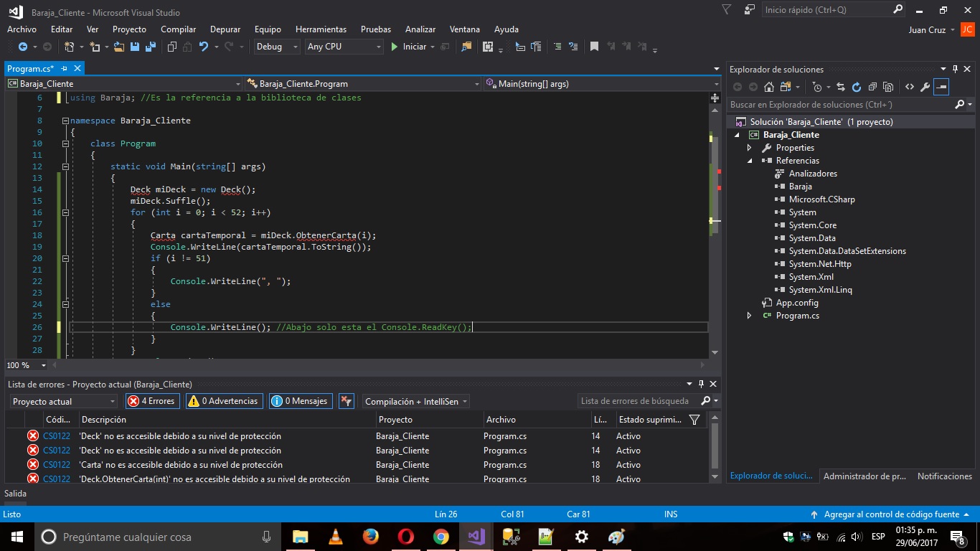
Task: Open Google Chrome from the taskbar
Action: (440, 537)
